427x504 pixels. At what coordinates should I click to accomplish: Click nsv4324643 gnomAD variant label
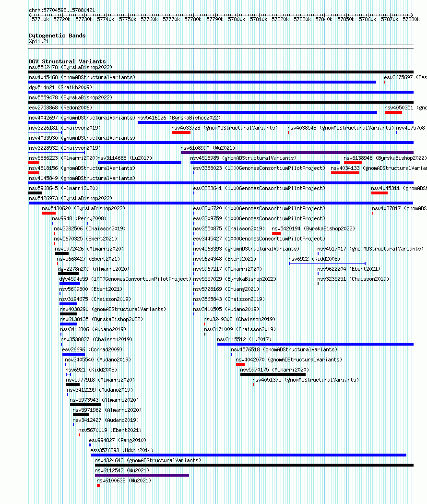click(x=148, y=461)
